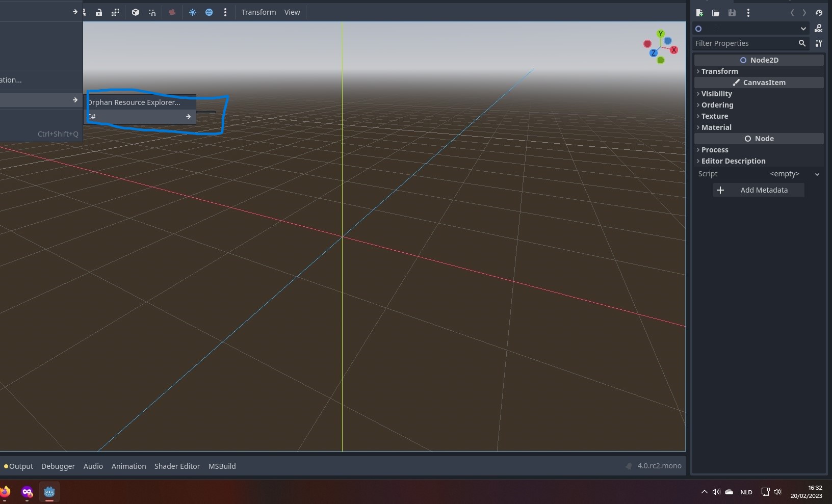Open the property management tools icon
Image resolution: width=832 pixels, height=504 pixels.
tap(819, 44)
